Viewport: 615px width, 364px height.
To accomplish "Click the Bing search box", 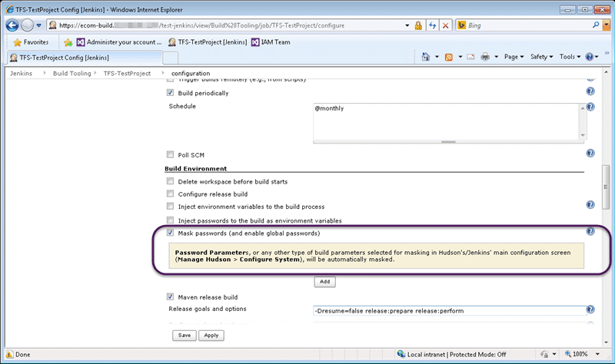I will pyautogui.click(x=529, y=25).
